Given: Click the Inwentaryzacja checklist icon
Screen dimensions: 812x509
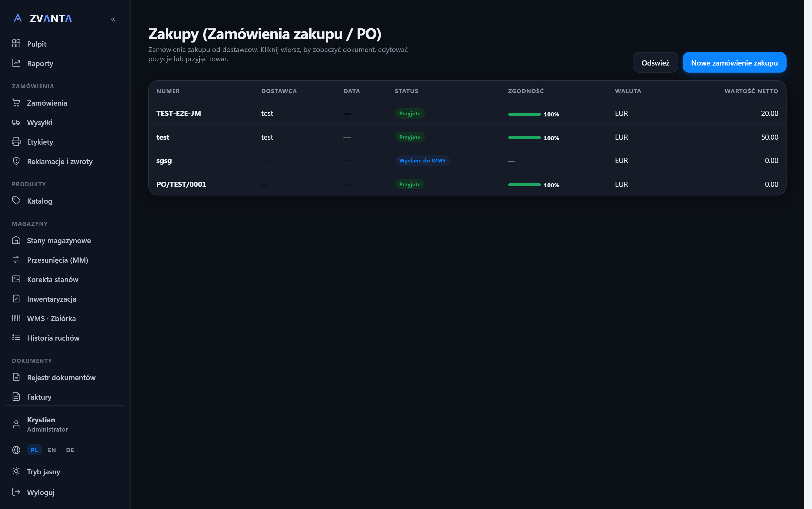Looking at the screenshot, I should point(16,299).
